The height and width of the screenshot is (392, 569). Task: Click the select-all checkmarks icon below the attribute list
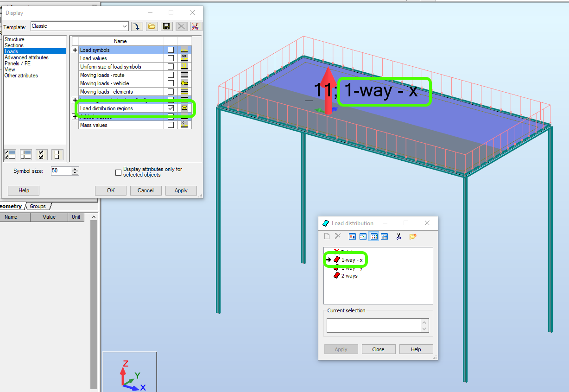point(41,154)
